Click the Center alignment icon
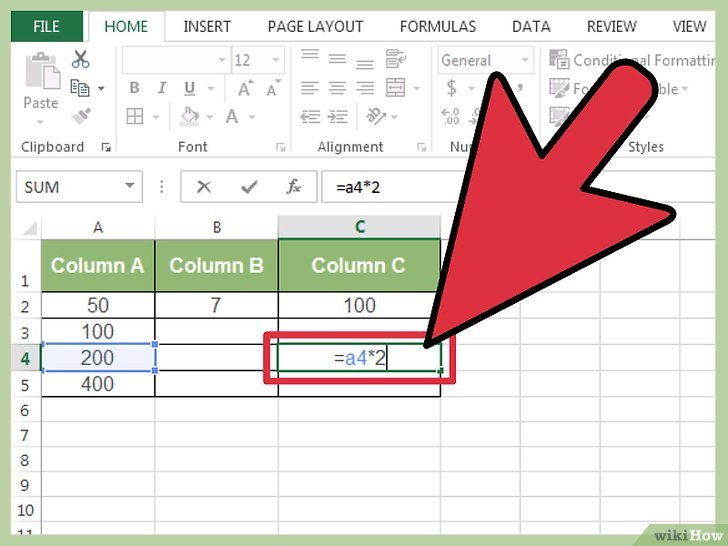This screenshot has height=546, width=728. [337, 88]
